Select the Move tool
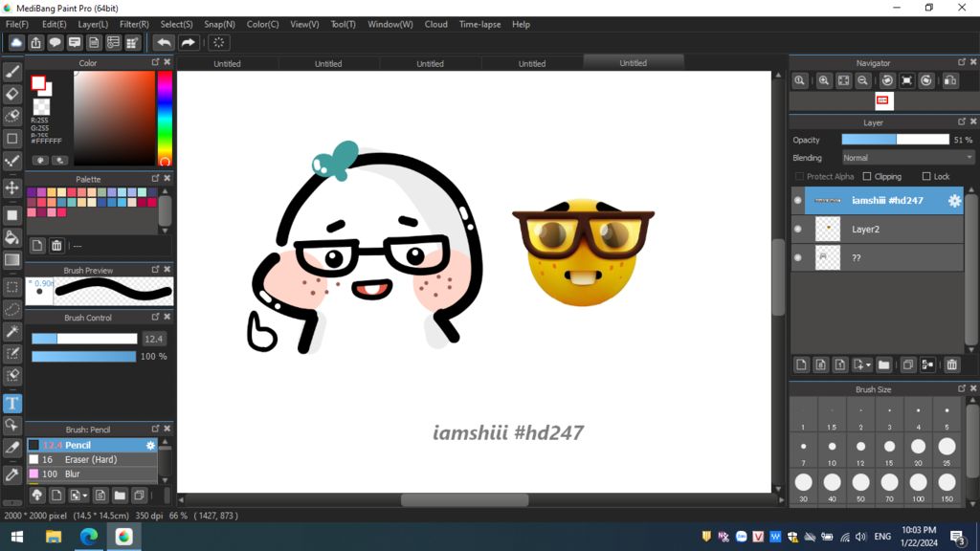Image resolution: width=980 pixels, height=551 pixels. point(11,187)
